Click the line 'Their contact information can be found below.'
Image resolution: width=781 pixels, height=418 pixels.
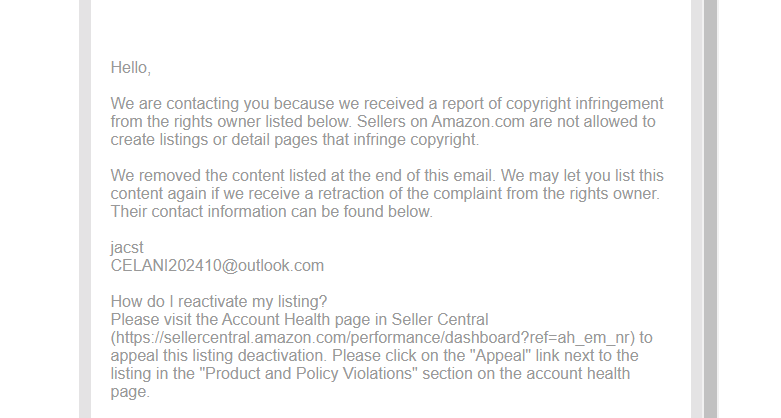coord(271,211)
